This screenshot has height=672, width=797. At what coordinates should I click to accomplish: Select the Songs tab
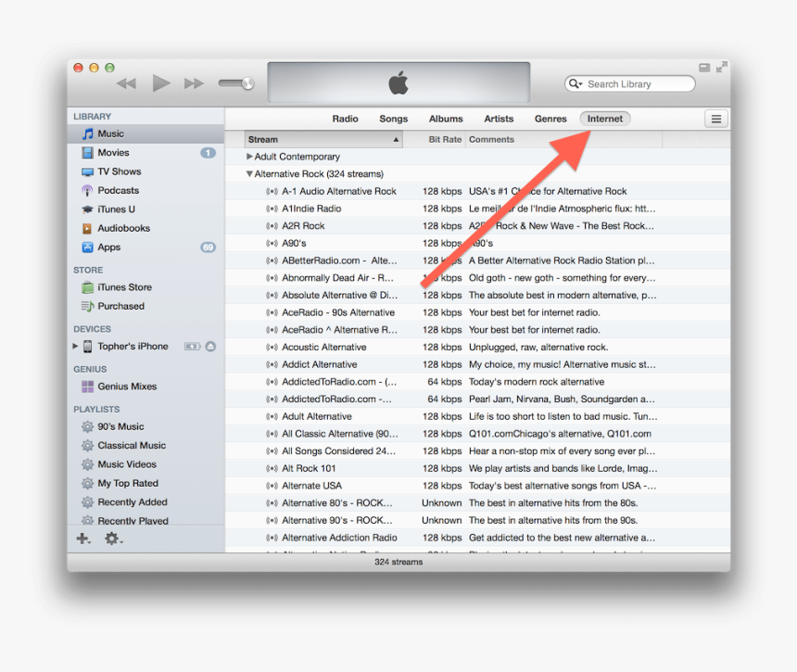(394, 119)
